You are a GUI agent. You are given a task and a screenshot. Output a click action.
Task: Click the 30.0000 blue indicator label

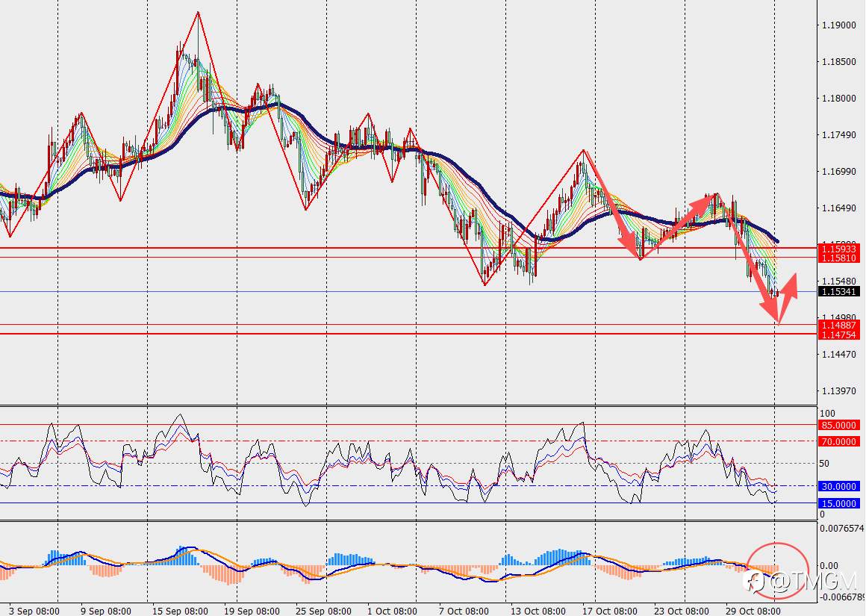(839, 486)
